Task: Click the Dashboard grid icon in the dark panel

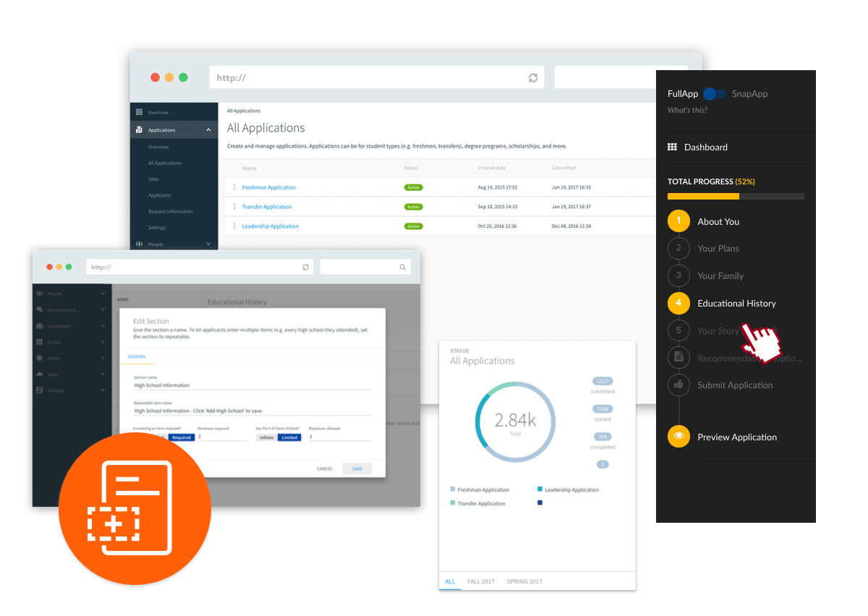Action: pyautogui.click(x=673, y=147)
